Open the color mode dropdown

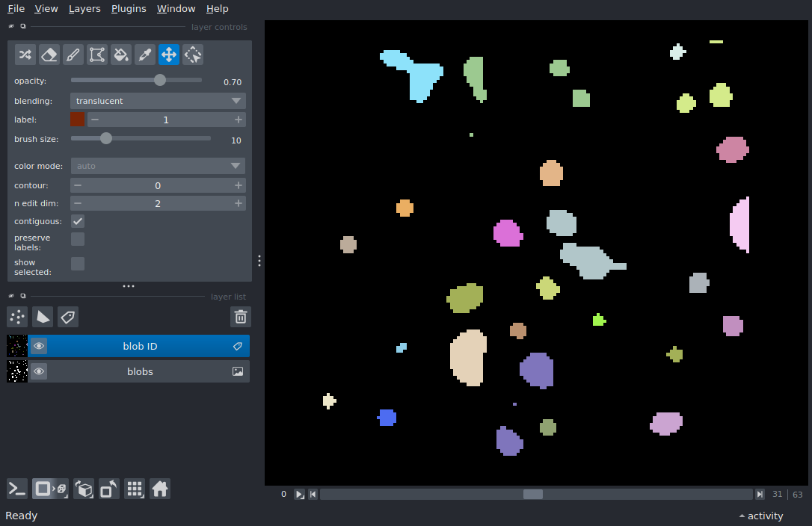[158, 166]
